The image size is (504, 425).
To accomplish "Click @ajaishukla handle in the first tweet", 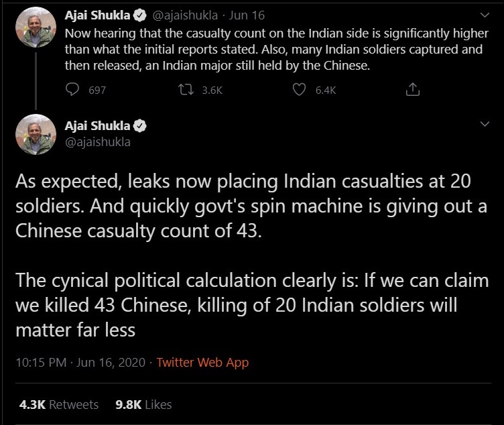I will 184,14.
